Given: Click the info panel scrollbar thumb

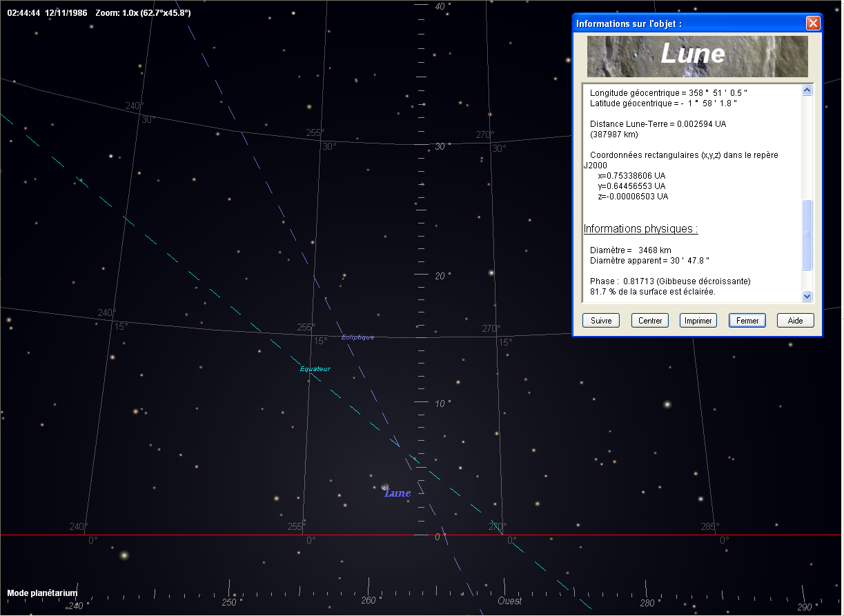Looking at the screenshot, I should pyautogui.click(x=807, y=235).
